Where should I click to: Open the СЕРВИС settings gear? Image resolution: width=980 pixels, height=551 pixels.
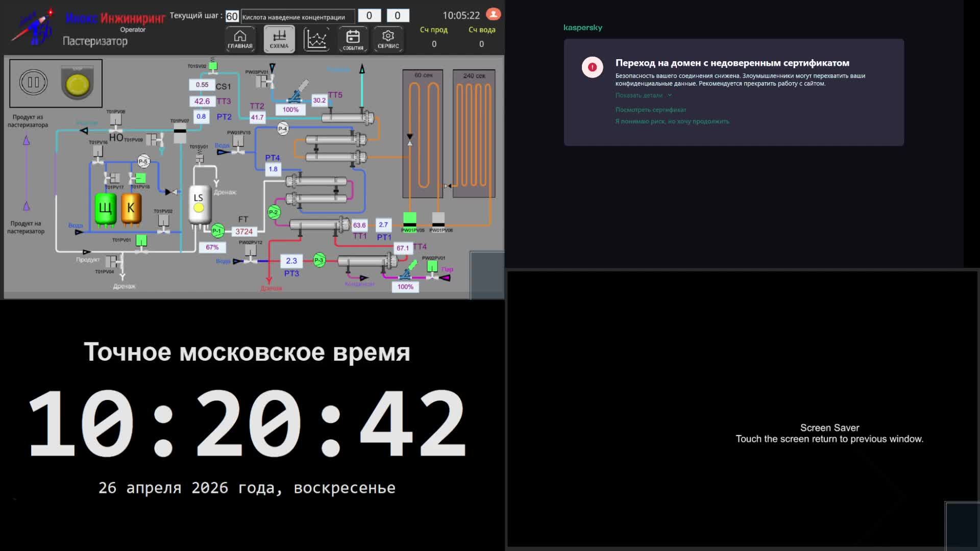387,38
